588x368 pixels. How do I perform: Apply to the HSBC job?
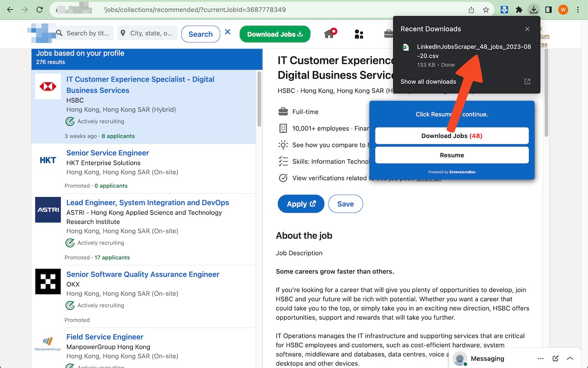[x=301, y=204]
